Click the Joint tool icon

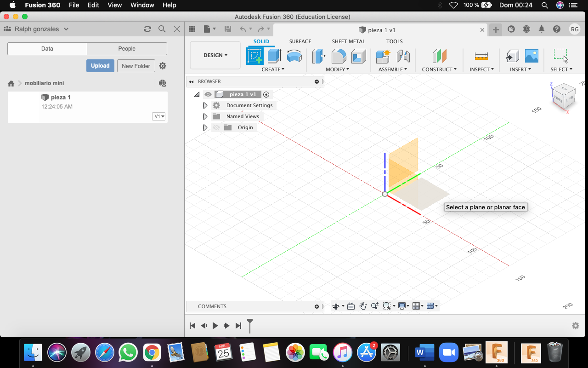click(403, 56)
